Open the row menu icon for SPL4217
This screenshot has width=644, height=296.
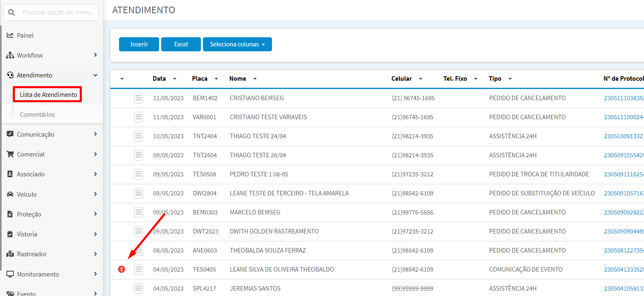[x=138, y=289]
